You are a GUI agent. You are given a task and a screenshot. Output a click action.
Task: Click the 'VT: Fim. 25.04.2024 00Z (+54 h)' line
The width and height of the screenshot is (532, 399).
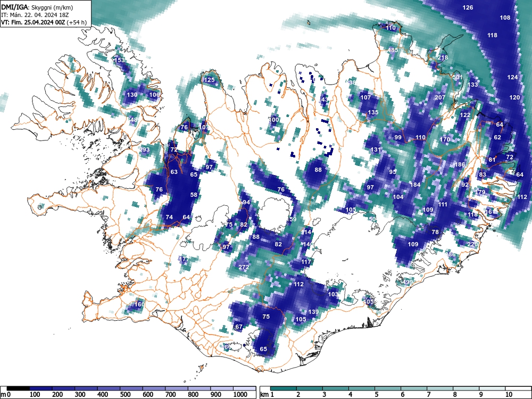tap(44, 23)
